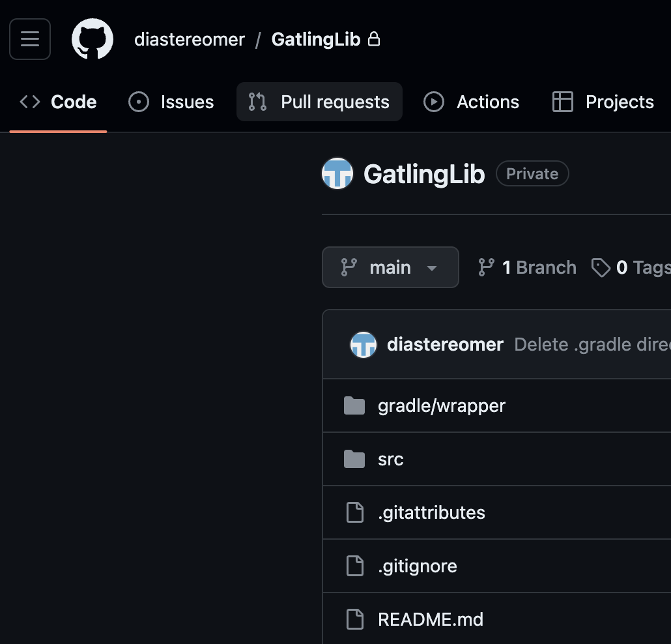671x644 pixels.
Task: Open the .gitattributes file
Action: [x=431, y=512]
